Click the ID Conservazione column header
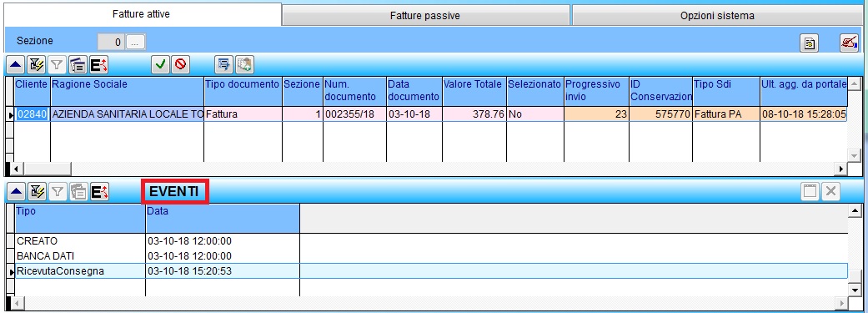 point(660,91)
